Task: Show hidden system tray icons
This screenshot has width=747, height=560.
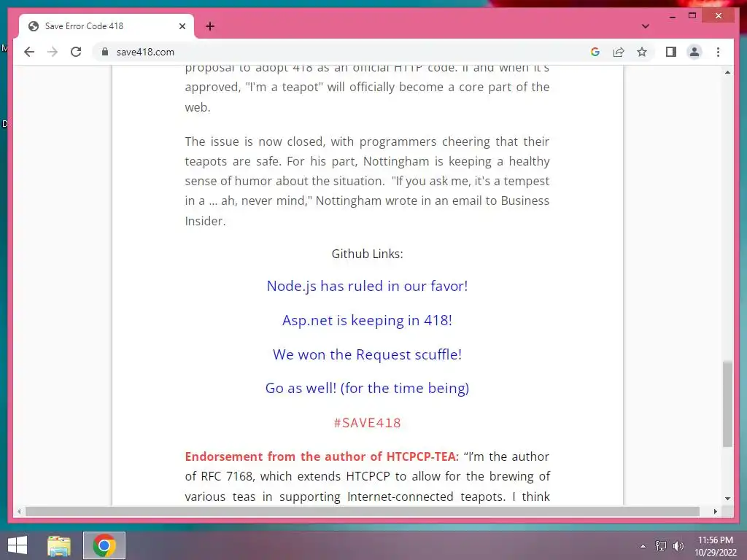Action: tap(643, 546)
